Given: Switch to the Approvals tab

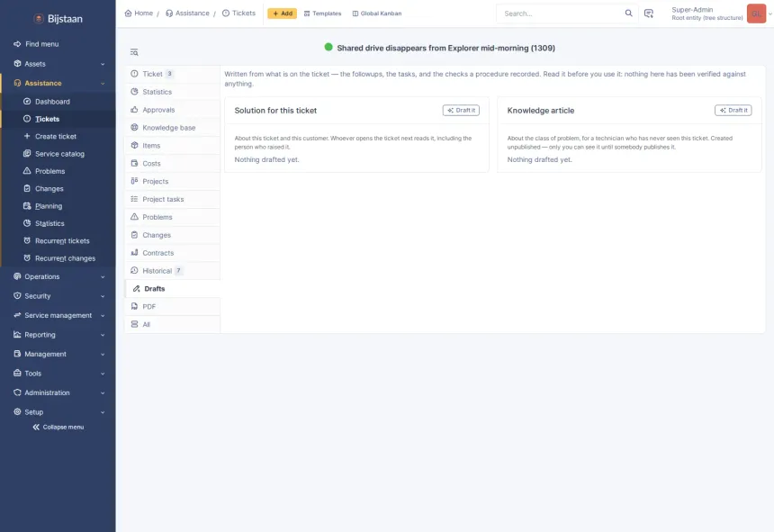Looking at the screenshot, I should tap(172, 110).
